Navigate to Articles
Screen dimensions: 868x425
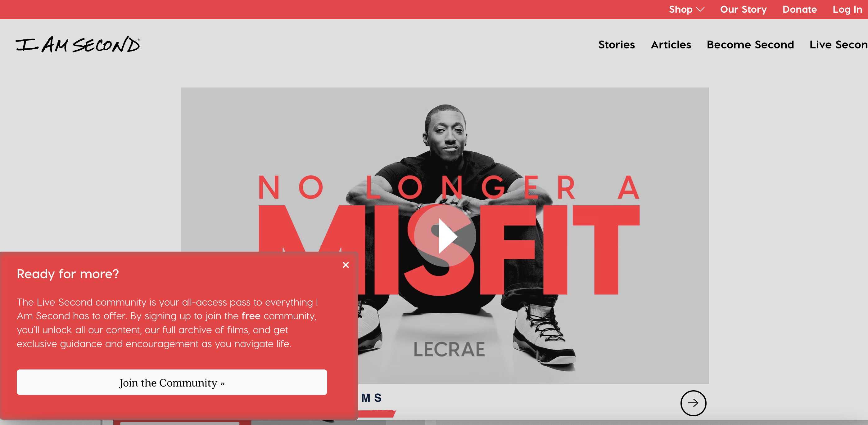[671, 44]
